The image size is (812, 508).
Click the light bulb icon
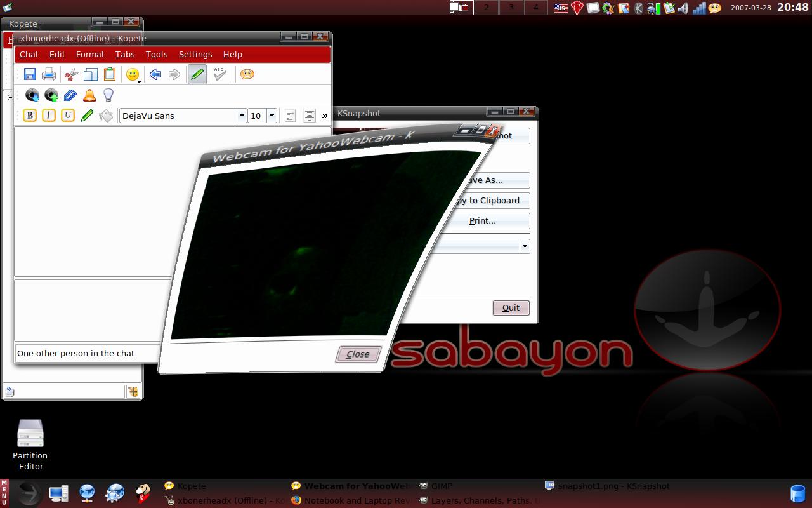108,95
